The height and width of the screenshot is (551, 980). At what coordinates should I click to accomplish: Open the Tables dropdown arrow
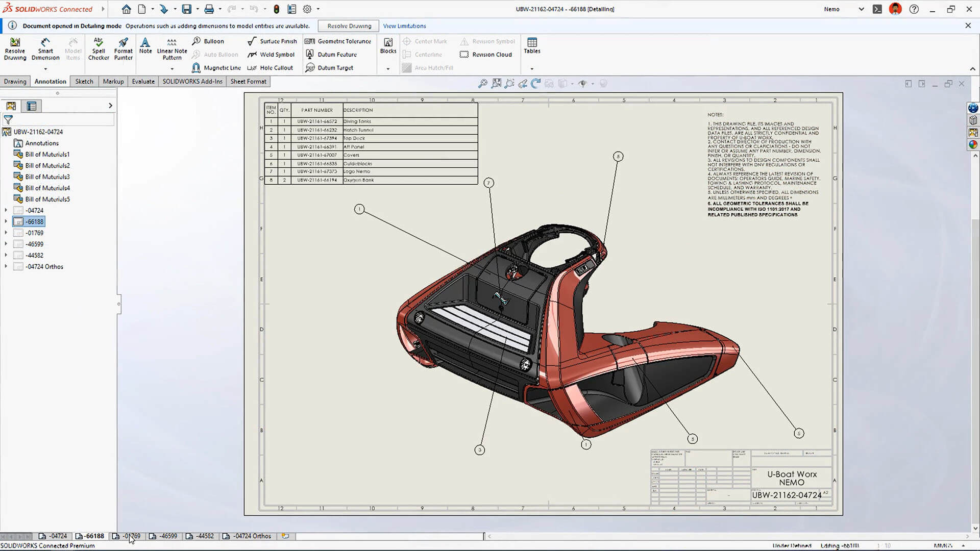pyautogui.click(x=532, y=68)
